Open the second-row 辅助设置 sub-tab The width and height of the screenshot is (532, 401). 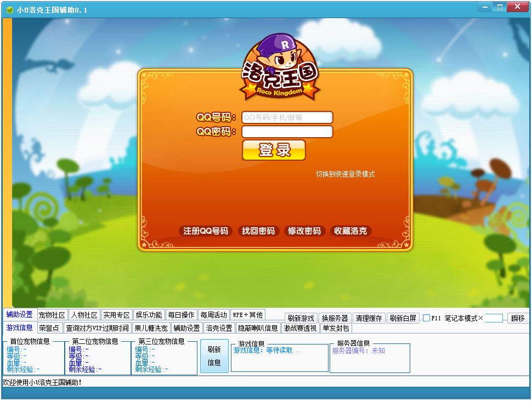point(187,328)
